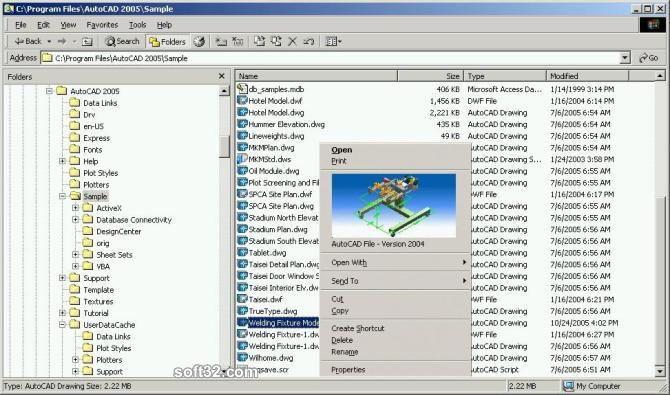Open the Back history dropdown arrow

[49, 41]
